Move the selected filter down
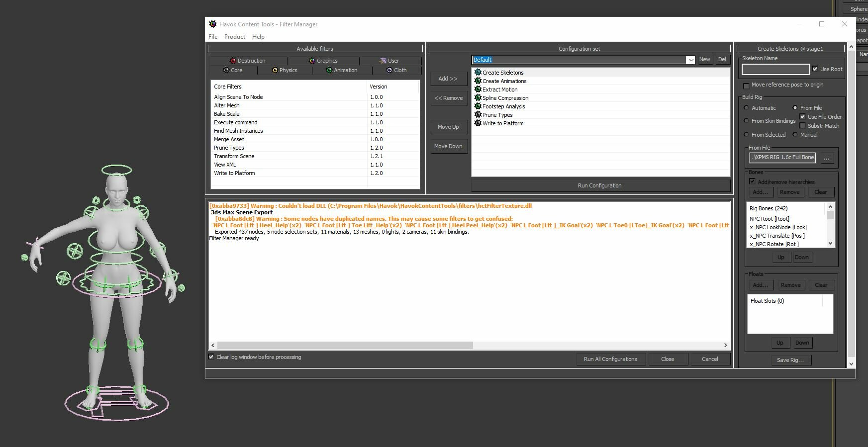This screenshot has width=868, height=447. pos(448,146)
